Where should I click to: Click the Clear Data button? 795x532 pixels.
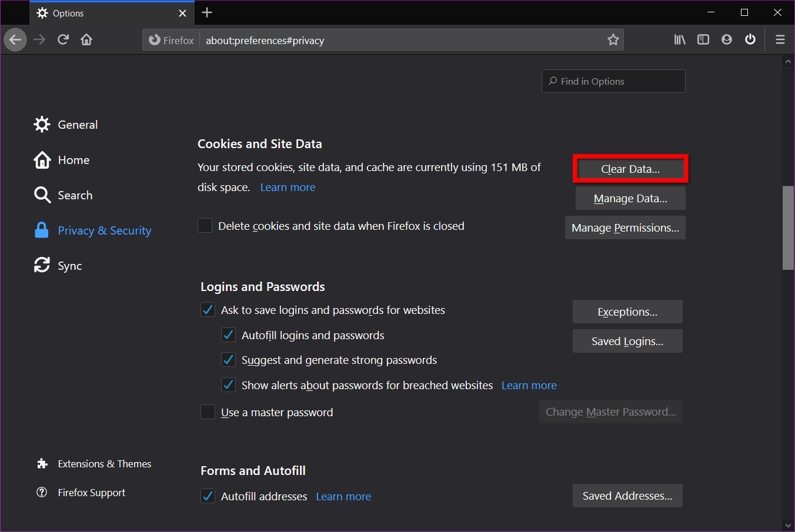point(630,169)
